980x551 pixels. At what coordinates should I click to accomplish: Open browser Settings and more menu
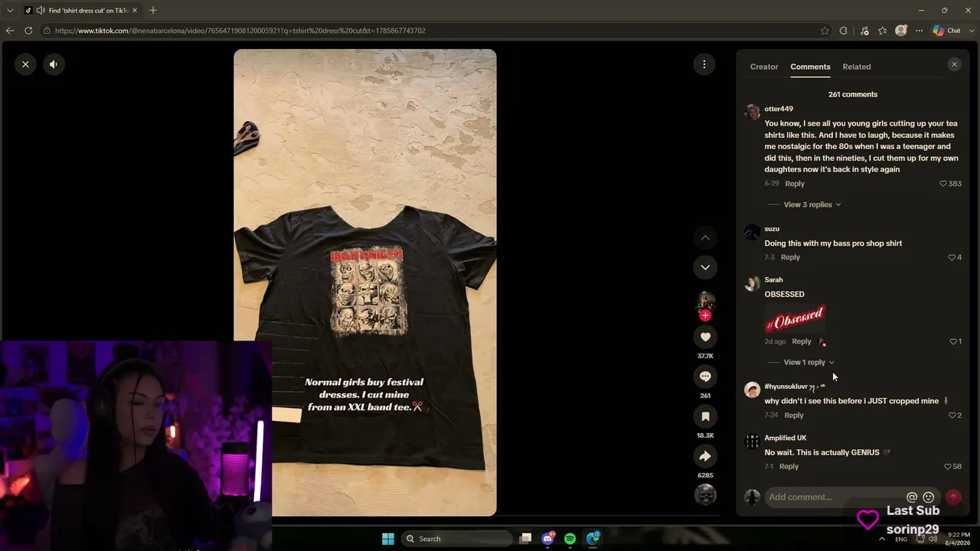(920, 31)
